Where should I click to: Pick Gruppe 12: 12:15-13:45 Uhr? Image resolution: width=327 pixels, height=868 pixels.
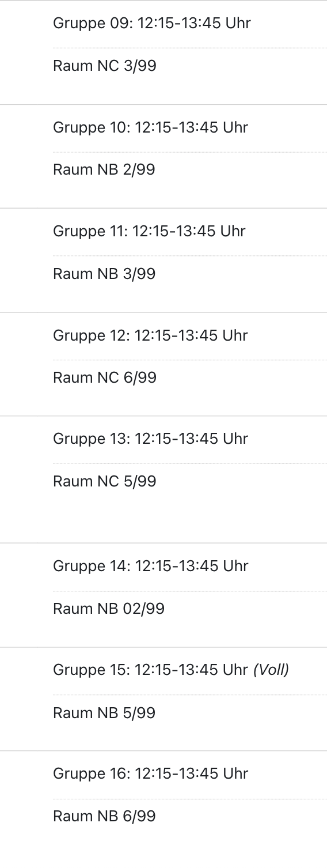pos(151,335)
